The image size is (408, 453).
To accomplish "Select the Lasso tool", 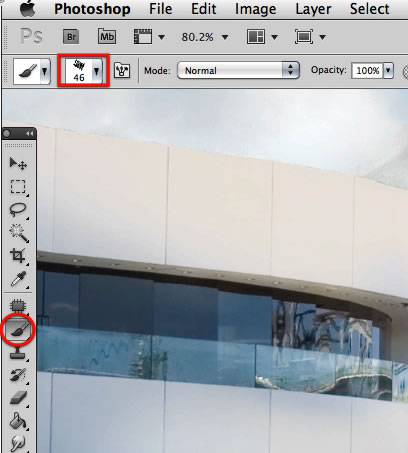I will tap(18, 209).
